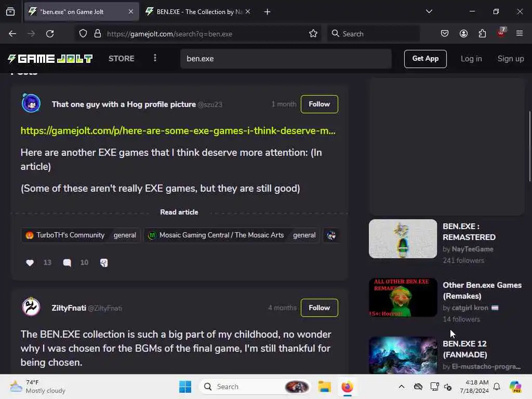Open the extensions puzzle icon
Viewport: 532px width, 399px height.
pos(482,34)
